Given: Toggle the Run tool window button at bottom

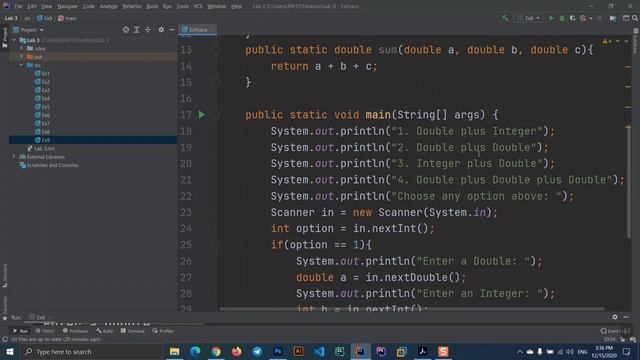Looking at the screenshot, I should pyautogui.click(x=20, y=331).
